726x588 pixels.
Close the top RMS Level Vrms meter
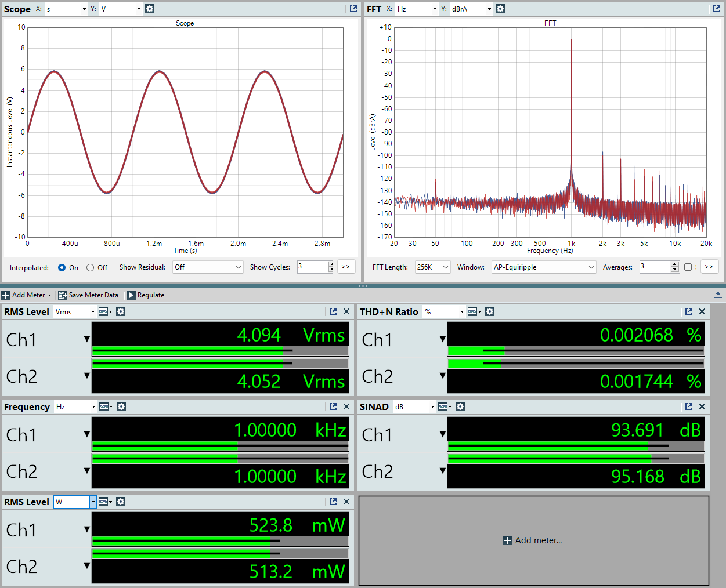point(346,311)
